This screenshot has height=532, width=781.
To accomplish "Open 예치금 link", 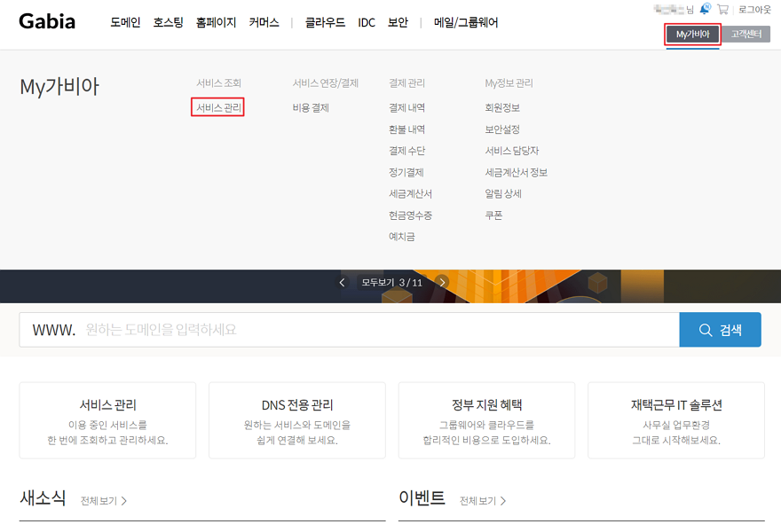I will coord(402,237).
